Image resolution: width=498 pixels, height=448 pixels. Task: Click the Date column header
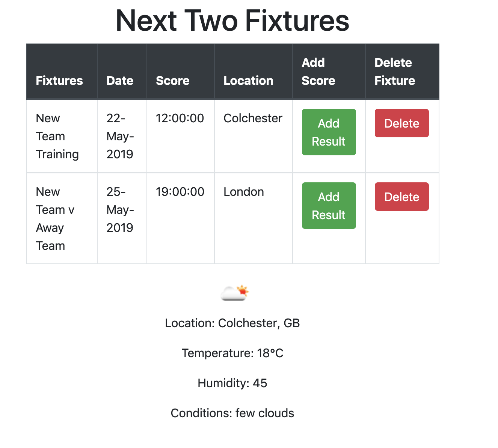(120, 81)
